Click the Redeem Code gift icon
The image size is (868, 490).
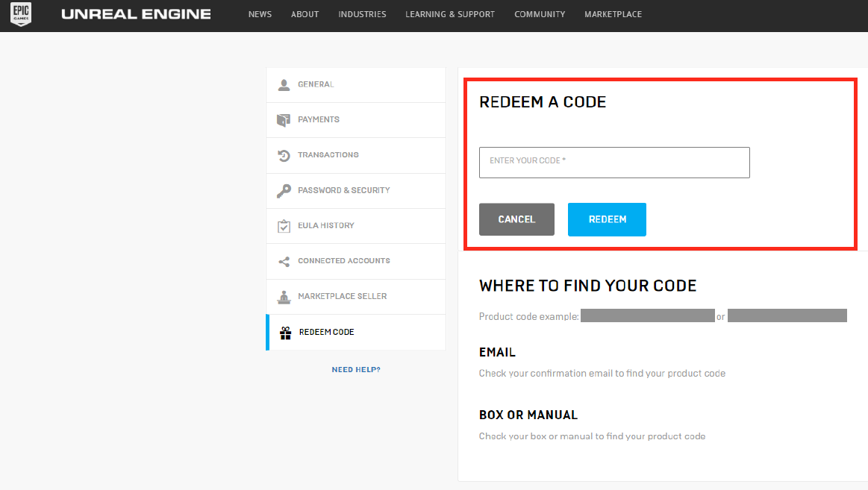click(x=286, y=333)
